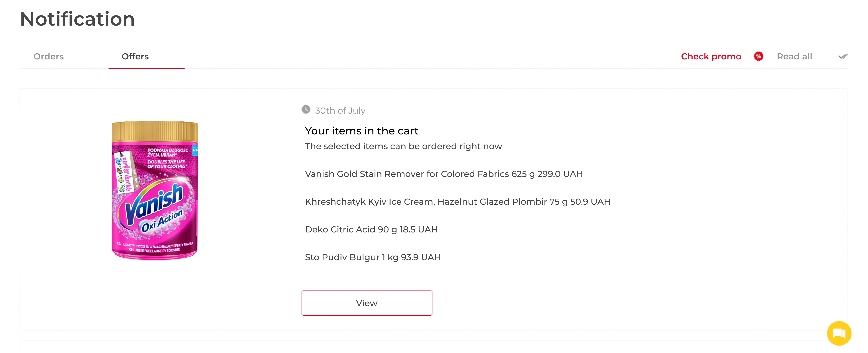Click the red percent badge icon
868x353 pixels.
pos(758,56)
